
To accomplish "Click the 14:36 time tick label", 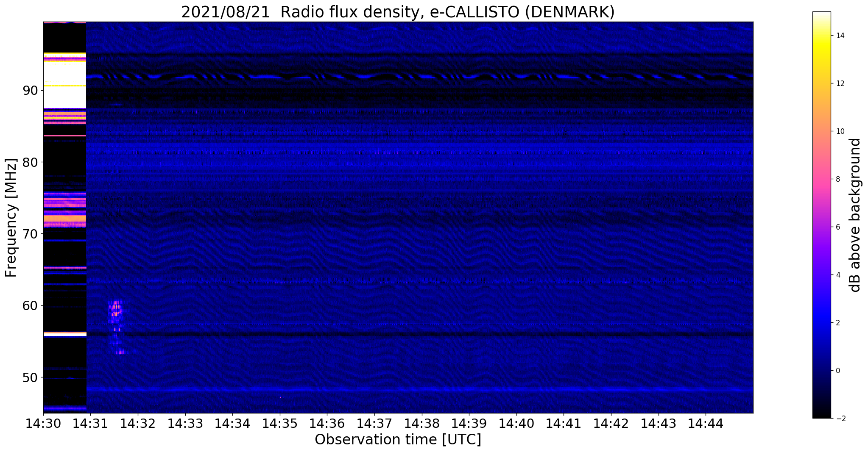I will click(x=327, y=423).
